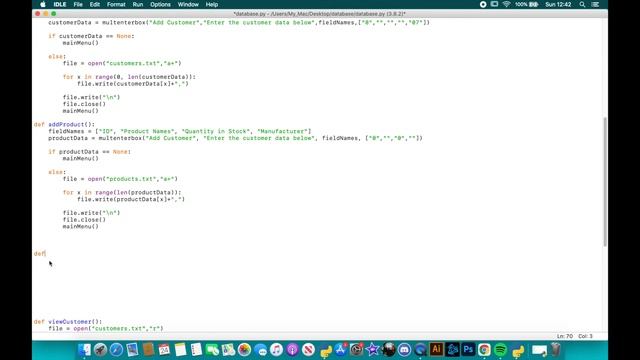
Task: Open App Store from the Dock
Action: pos(341,350)
